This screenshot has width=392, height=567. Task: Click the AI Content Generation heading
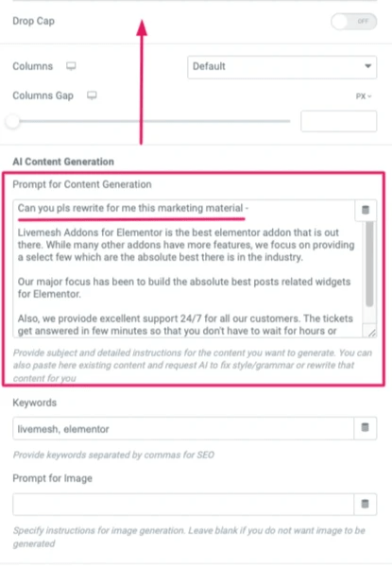(x=63, y=162)
